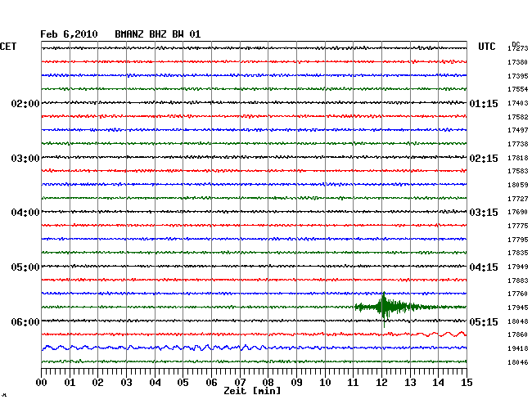Click the UTC time label '01:15'
Viewport: 532px width, 404px height.
point(484,103)
